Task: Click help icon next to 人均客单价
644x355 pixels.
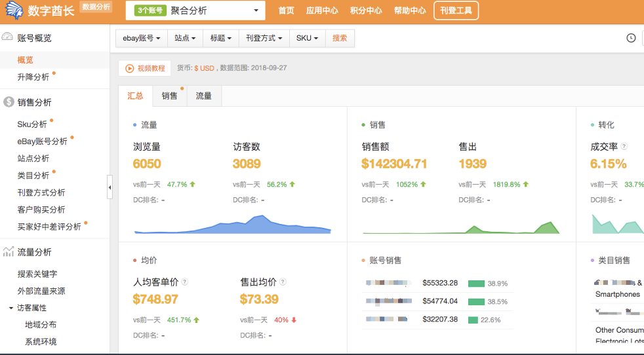Action: [185, 282]
